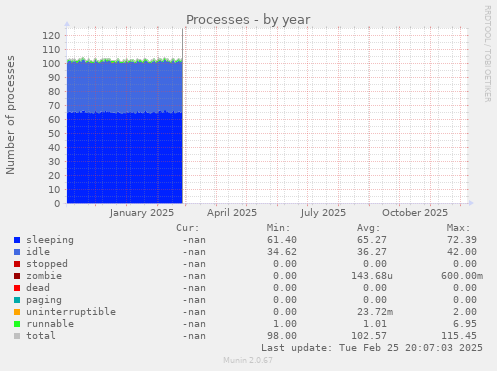Click the "sleeping" legend label
The width and height of the screenshot is (497, 371).
50,240
